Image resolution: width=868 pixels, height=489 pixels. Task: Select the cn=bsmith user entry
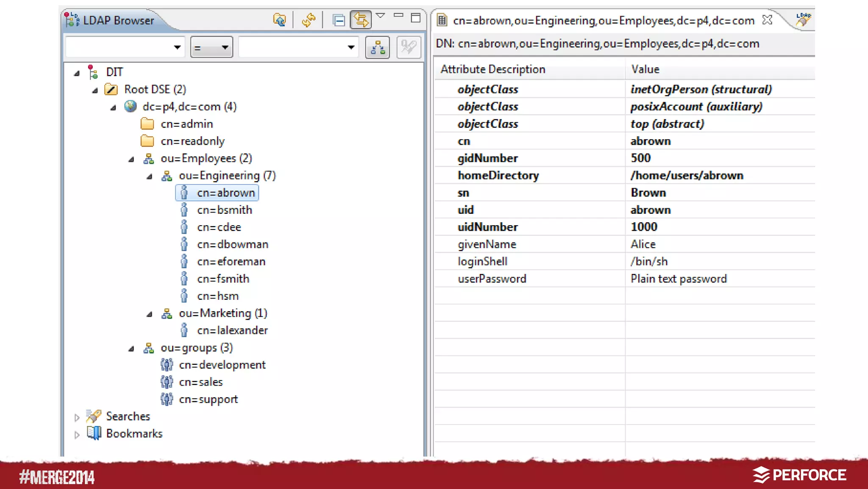click(224, 210)
